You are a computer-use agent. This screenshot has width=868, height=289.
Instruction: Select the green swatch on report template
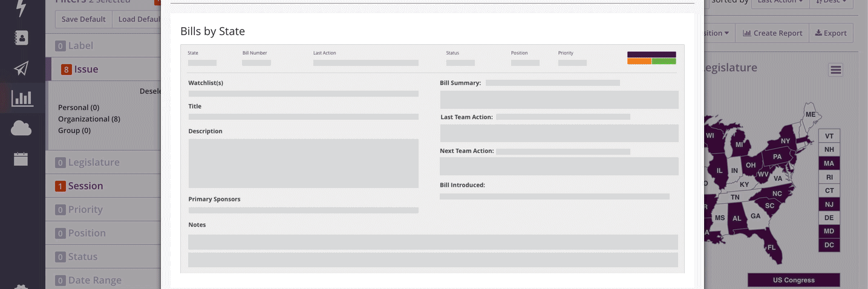tap(664, 61)
